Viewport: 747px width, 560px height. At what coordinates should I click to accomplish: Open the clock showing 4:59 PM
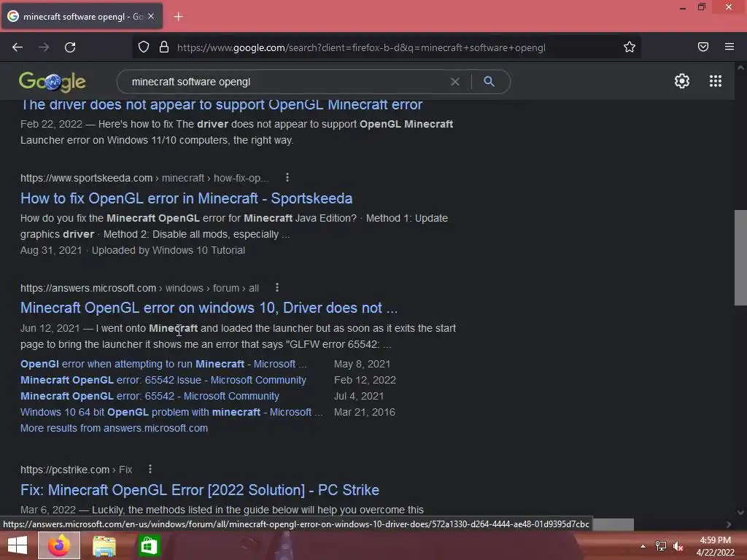715,546
